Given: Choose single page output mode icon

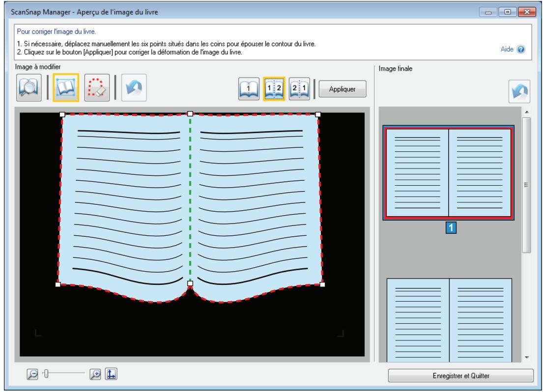Looking at the screenshot, I should pyautogui.click(x=249, y=89).
